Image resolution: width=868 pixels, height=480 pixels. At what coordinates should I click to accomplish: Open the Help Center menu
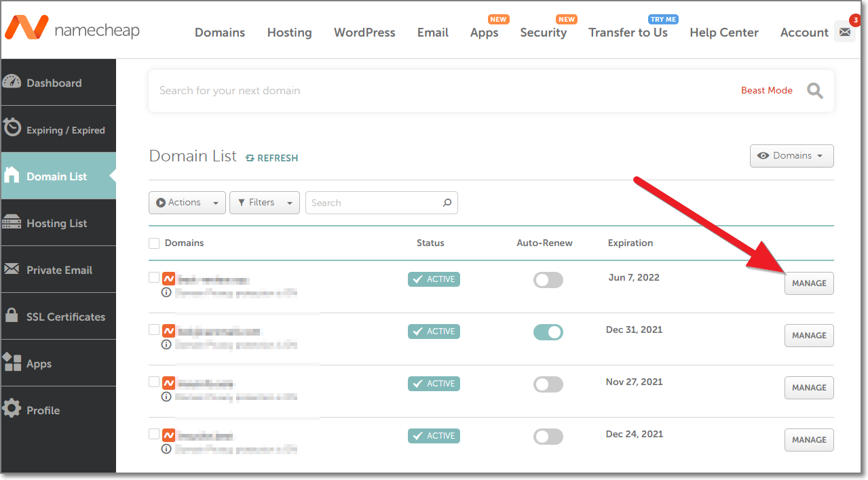(x=724, y=33)
